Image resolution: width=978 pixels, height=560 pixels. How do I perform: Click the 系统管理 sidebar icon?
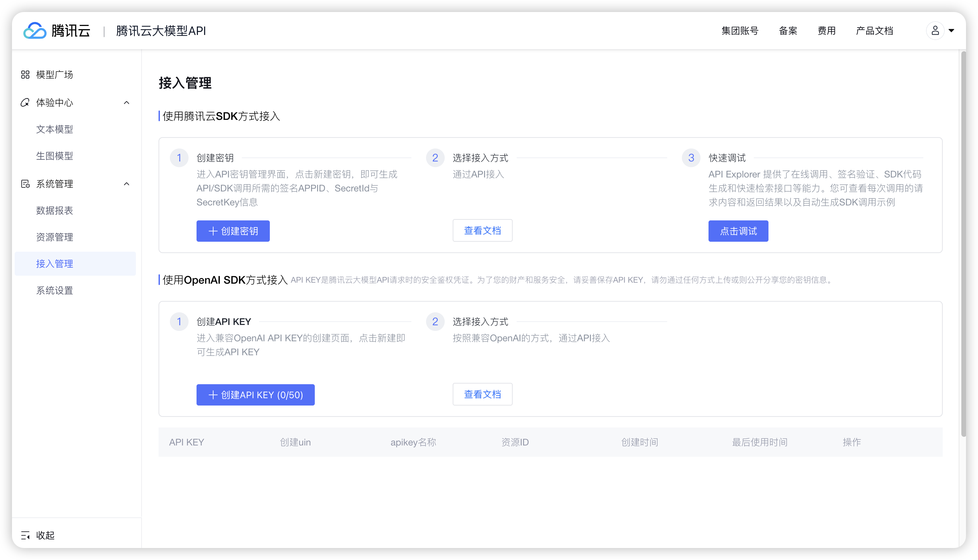pyautogui.click(x=25, y=184)
